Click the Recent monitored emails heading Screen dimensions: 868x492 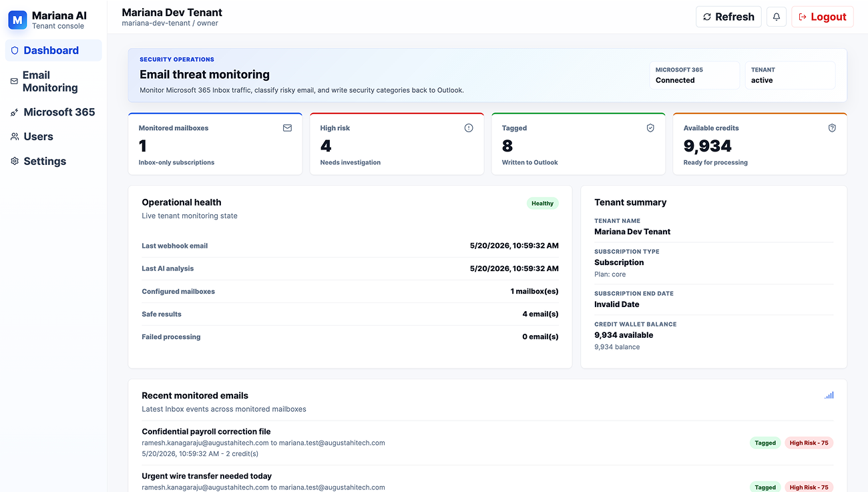(195, 396)
